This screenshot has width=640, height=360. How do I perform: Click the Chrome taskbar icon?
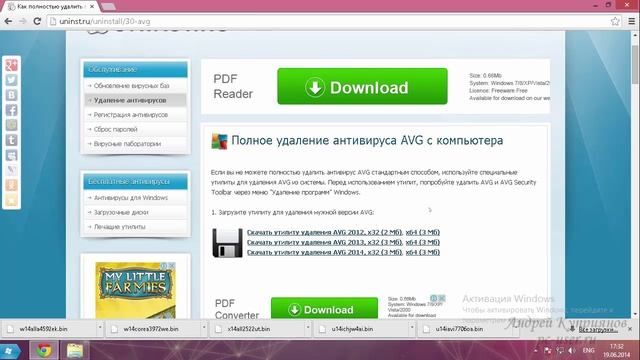[x=44, y=351]
